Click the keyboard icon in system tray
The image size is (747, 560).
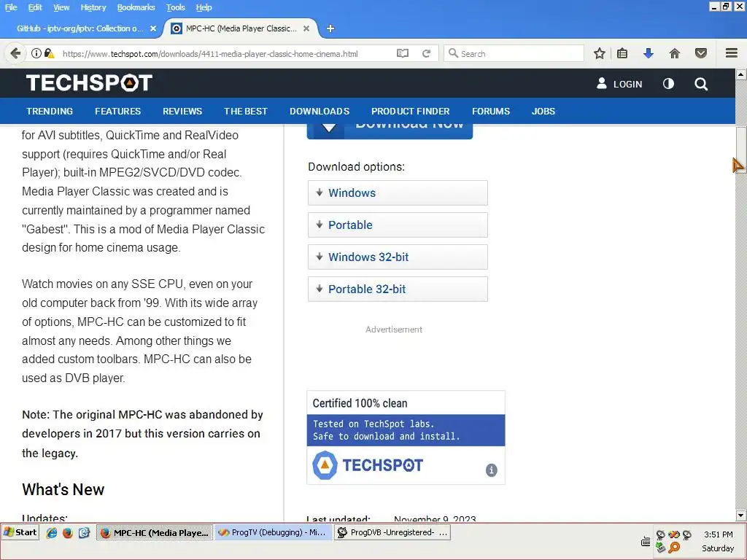[x=646, y=542]
